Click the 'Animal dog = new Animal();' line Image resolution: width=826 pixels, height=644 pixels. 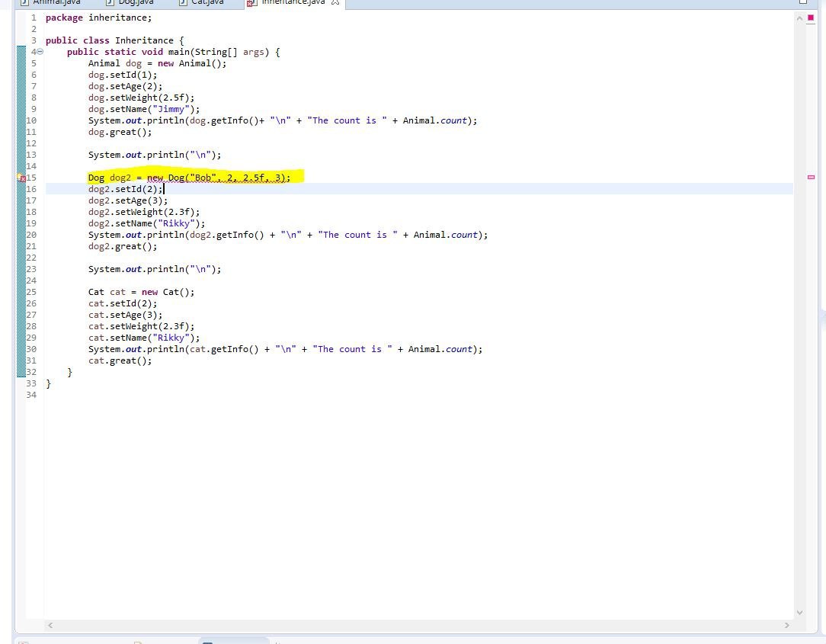(x=158, y=64)
